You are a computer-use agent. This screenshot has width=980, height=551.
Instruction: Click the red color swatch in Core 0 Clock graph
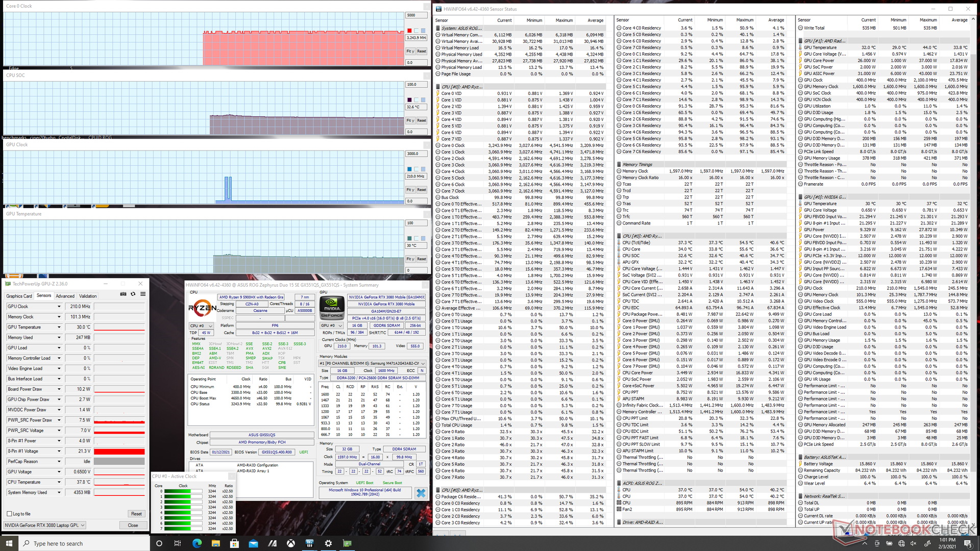(x=409, y=31)
